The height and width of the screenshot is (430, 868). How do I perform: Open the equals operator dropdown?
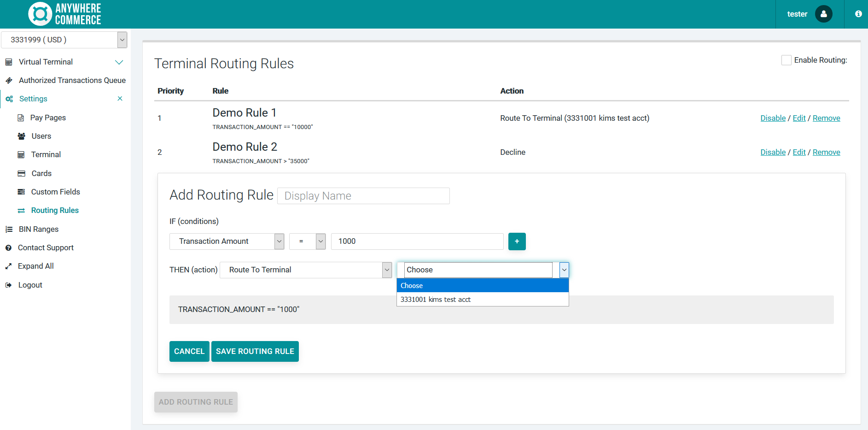click(307, 242)
